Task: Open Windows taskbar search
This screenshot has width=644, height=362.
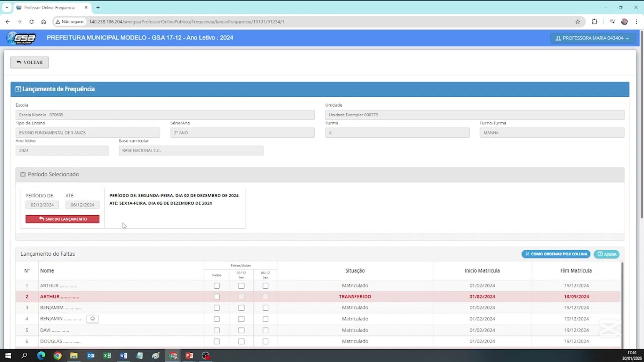Action: click(x=24, y=356)
